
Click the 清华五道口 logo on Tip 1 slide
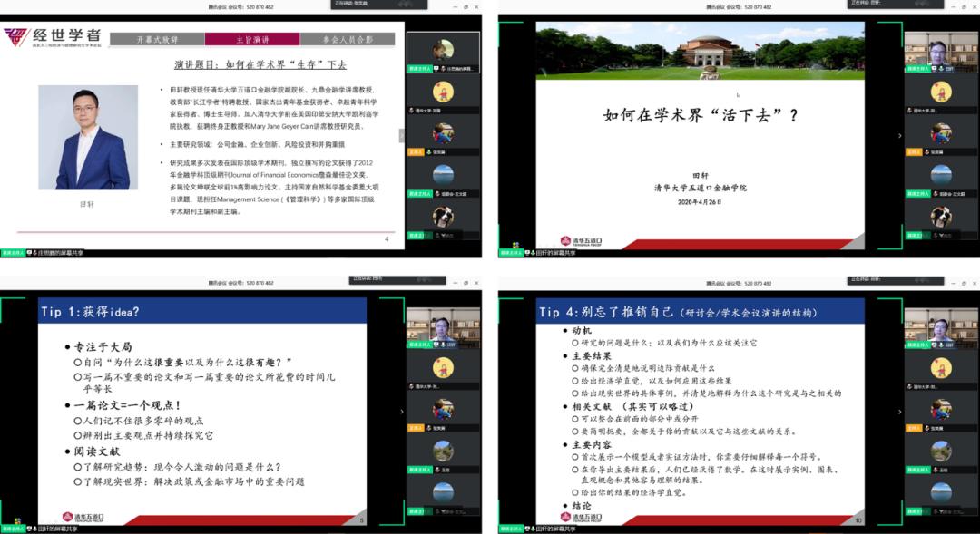point(83,517)
